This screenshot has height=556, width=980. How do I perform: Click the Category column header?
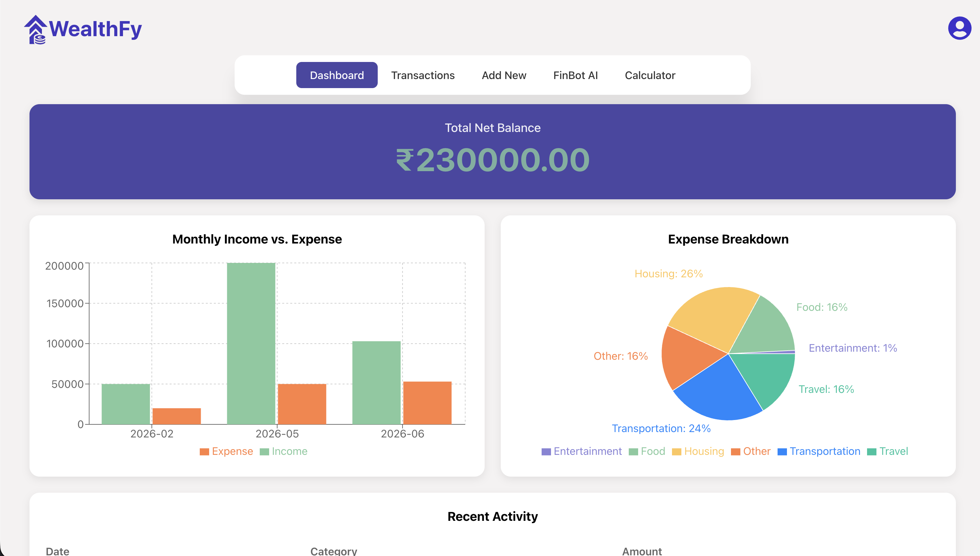pyautogui.click(x=333, y=551)
